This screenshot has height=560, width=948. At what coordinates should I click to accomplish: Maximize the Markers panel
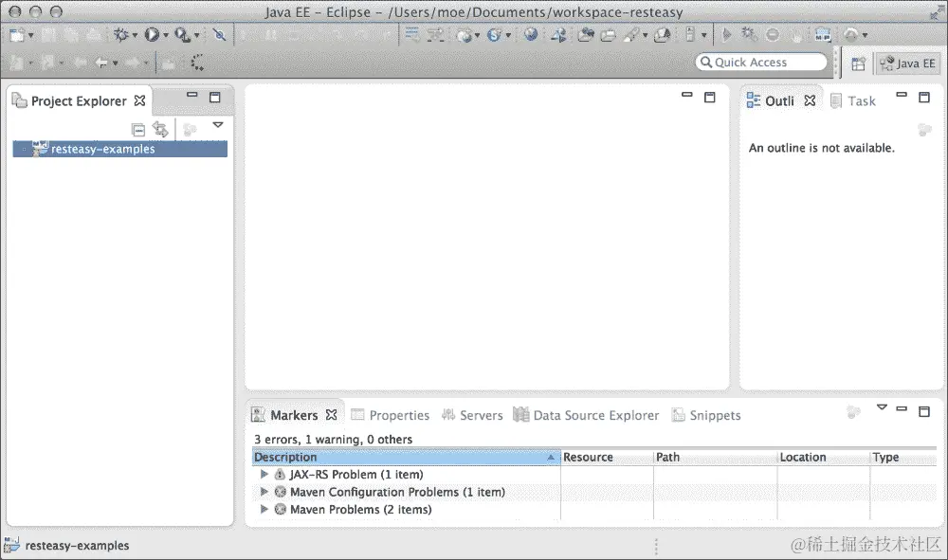click(923, 411)
